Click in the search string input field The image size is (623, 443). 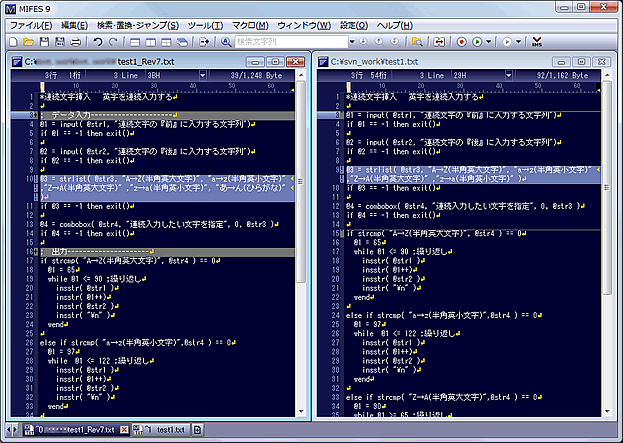(290, 42)
